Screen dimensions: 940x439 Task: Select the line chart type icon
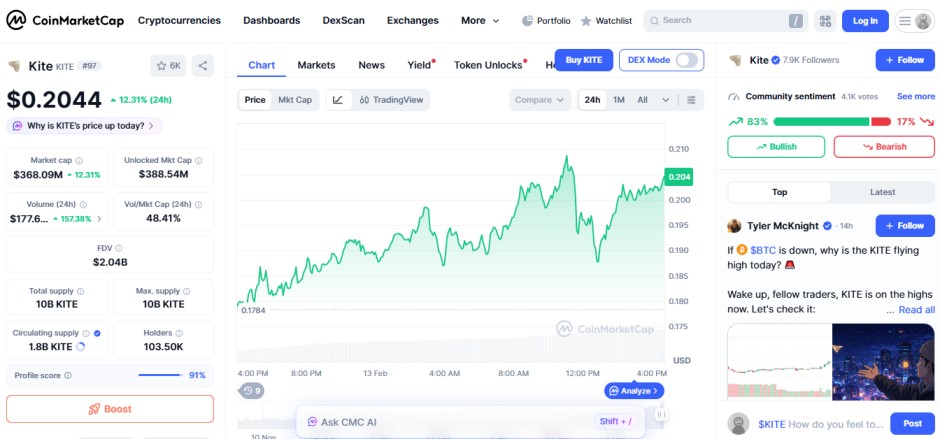(x=338, y=100)
